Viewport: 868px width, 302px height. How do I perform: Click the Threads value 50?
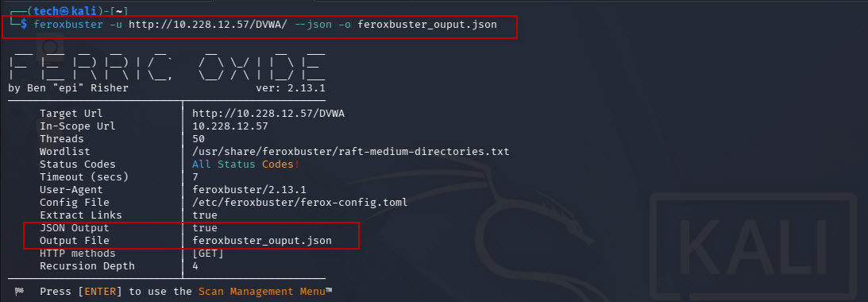(x=199, y=139)
